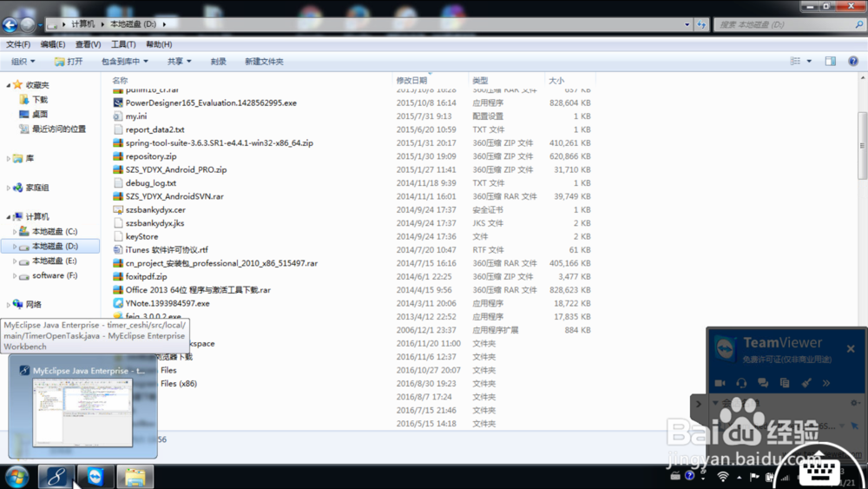Open the 文件(F) menu

click(18, 44)
